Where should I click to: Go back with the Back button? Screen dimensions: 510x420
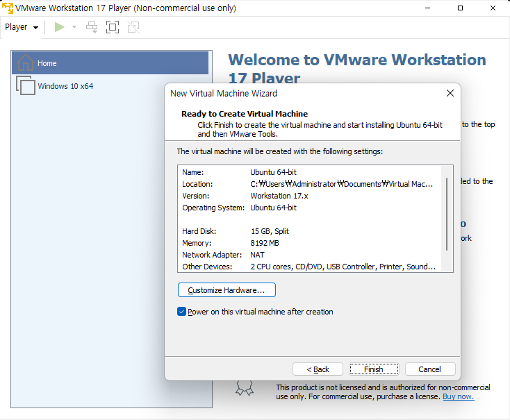pyautogui.click(x=318, y=369)
